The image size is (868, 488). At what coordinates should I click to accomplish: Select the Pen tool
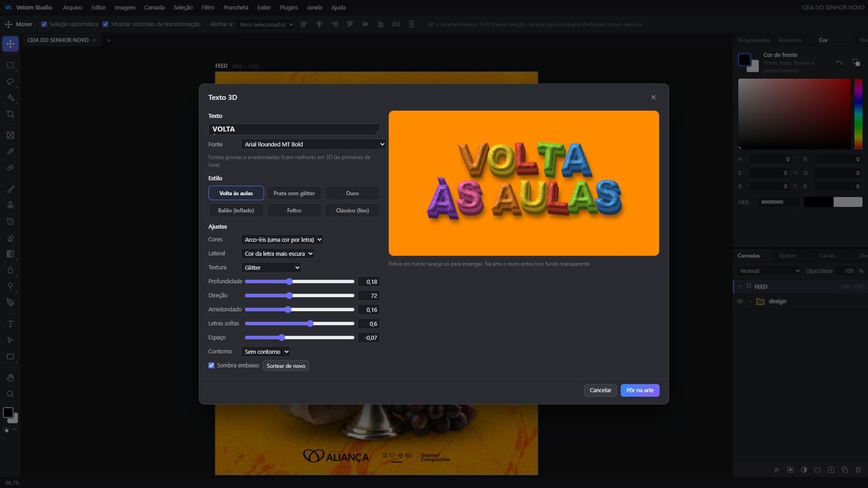10,303
